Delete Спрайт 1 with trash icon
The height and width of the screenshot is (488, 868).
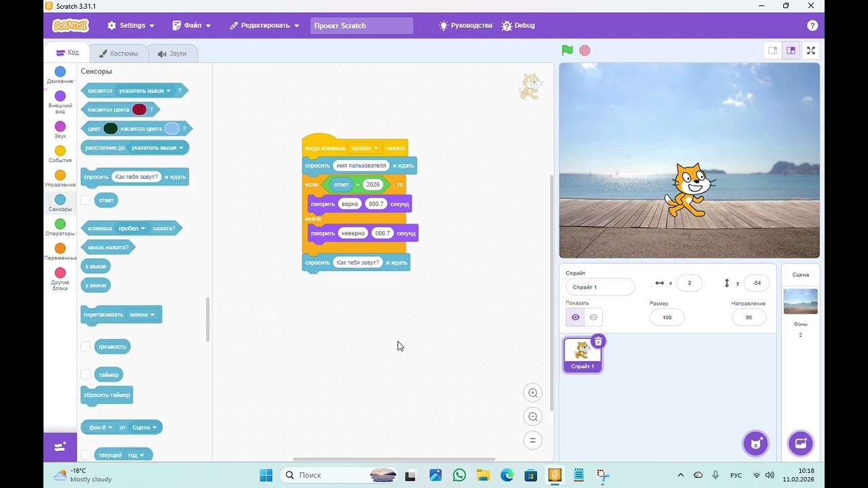coord(598,342)
